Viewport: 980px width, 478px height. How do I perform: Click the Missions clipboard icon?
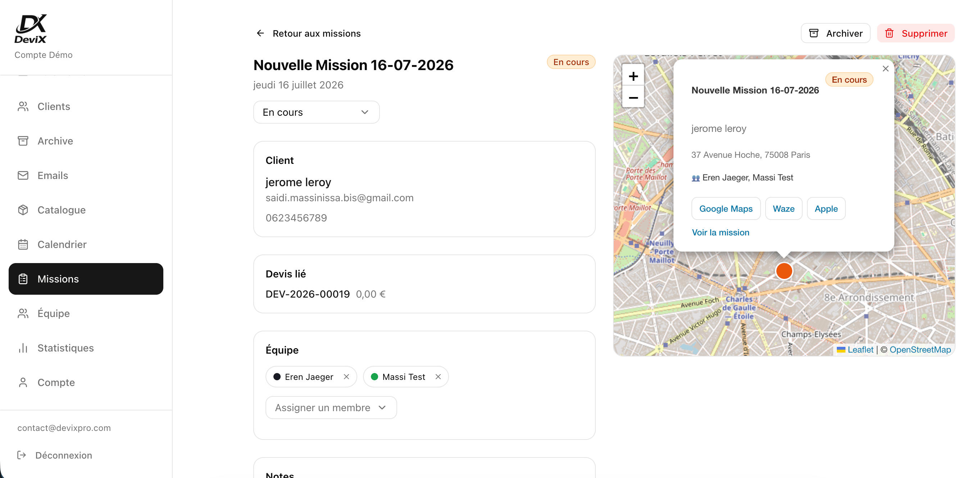click(23, 279)
